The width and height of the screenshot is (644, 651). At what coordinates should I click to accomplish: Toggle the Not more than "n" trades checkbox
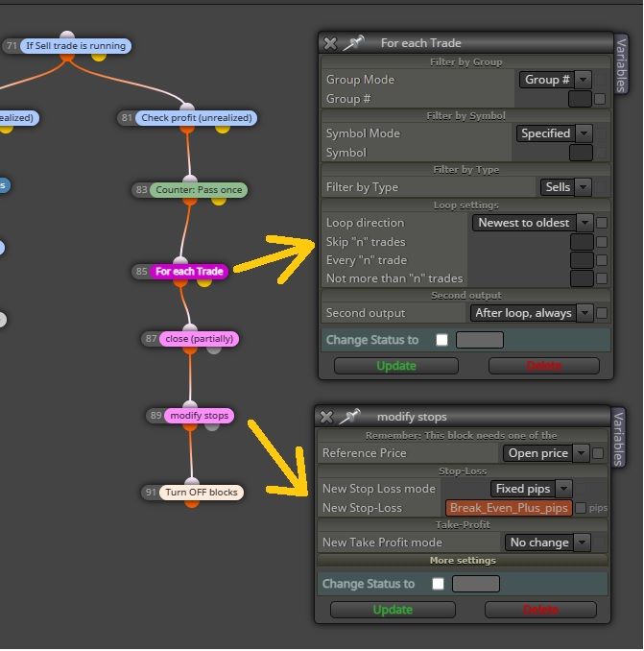coord(602,278)
